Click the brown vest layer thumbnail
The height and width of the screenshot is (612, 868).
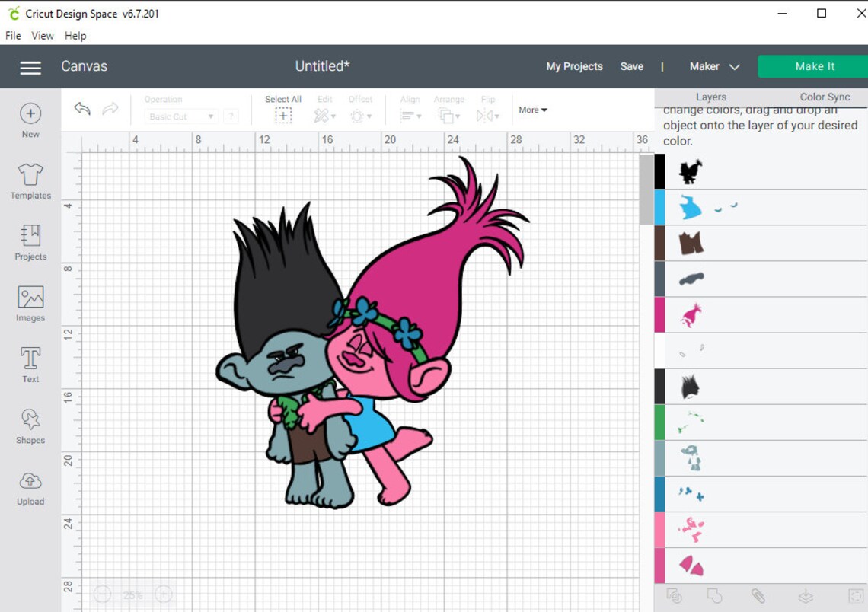pos(691,243)
